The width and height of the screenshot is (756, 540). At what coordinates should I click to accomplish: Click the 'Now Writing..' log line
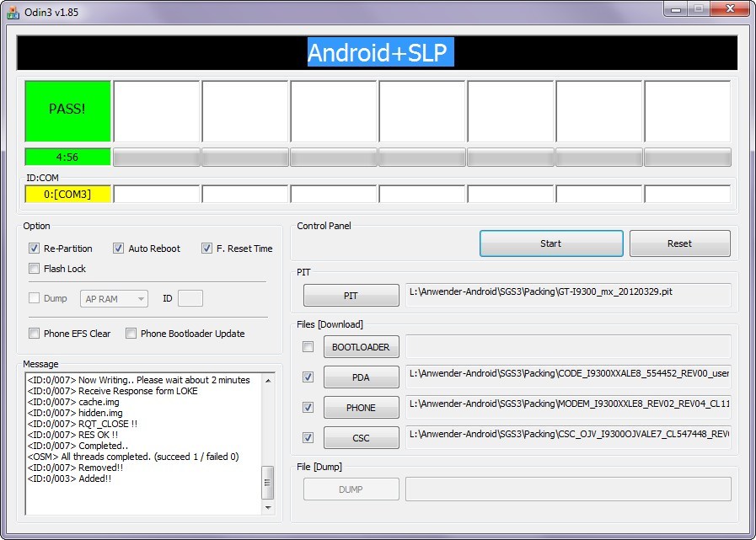[x=139, y=380]
